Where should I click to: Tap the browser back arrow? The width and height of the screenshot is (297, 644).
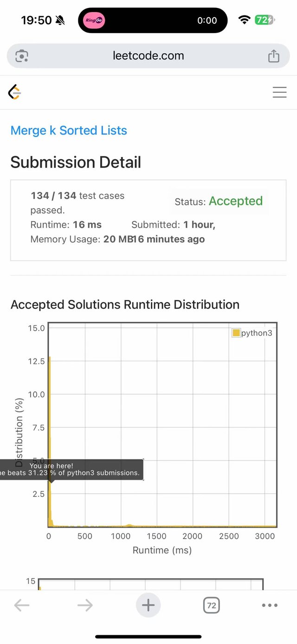pos(22,605)
